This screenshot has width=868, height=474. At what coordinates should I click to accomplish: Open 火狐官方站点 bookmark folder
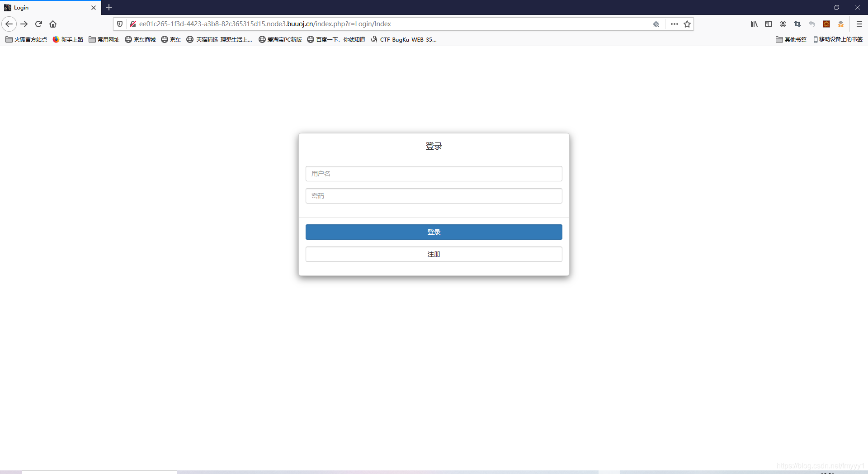tap(26, 39)
